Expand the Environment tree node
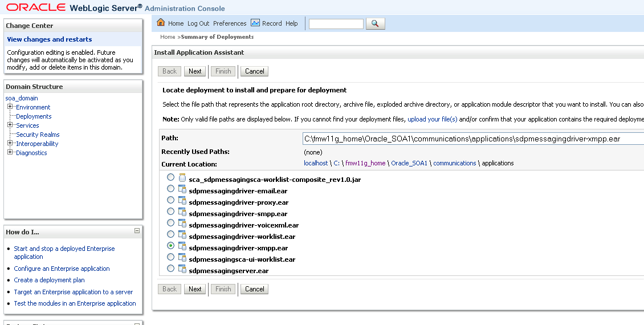The width and height of the screenshot is (644, 325). point(10,107)
